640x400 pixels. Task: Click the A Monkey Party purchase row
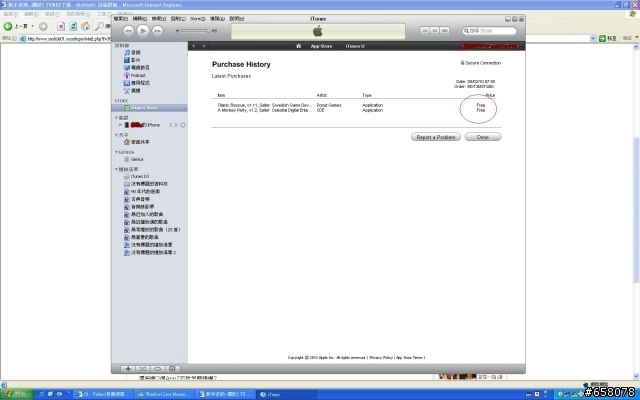click(356, 110)
